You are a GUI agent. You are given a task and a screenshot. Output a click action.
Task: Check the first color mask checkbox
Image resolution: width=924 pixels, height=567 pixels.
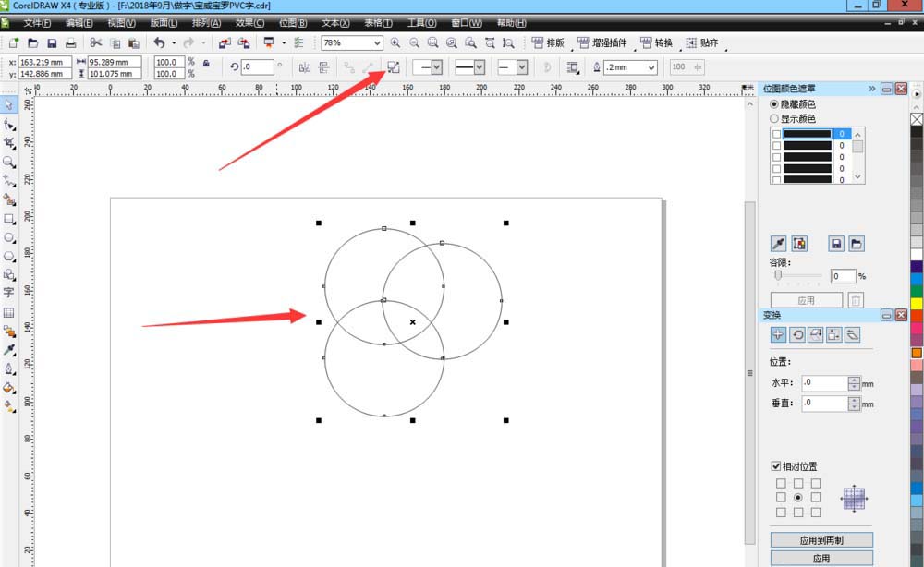point(776,134)
